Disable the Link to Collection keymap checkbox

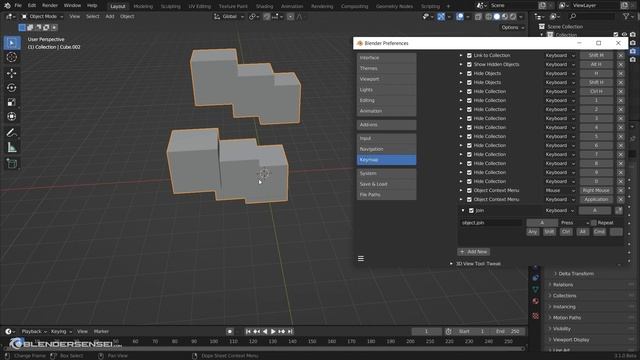tap(469, 56)
